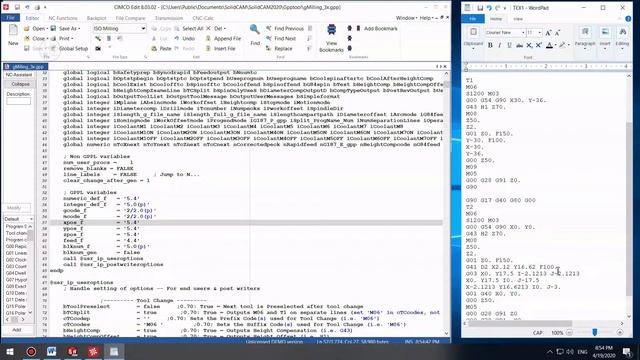Image resolution: width=640 pixels, height=360 pixels.
Task: Click CIMCO editor vertical scrollbar
Action: pyautogui.click(x=446, y=203)
